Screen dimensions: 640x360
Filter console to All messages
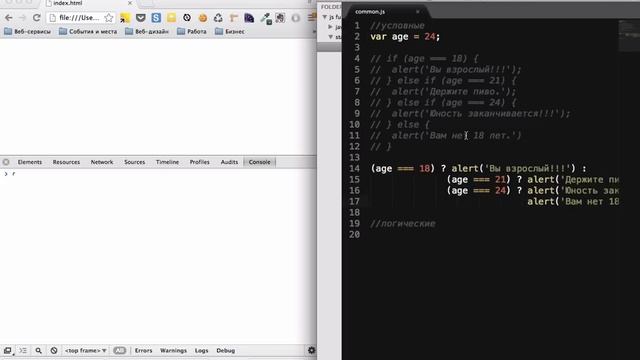(120, 351)
